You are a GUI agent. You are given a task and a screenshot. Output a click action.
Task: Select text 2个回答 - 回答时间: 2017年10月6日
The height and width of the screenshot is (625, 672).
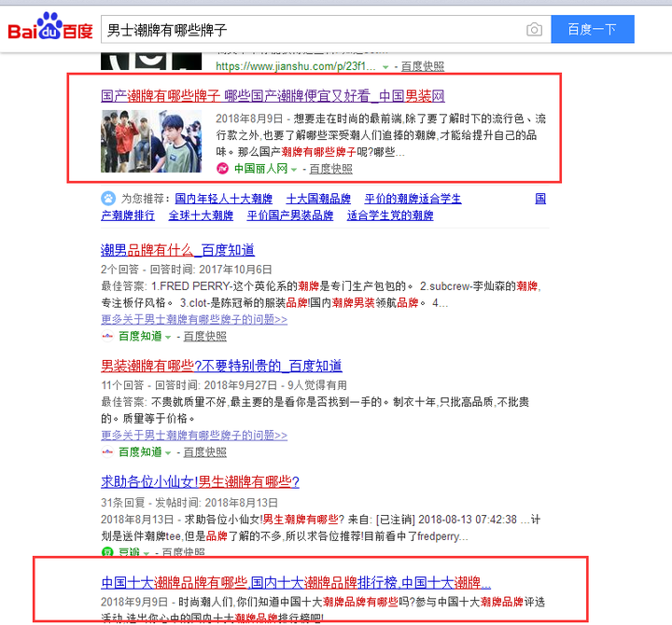coord(187,270)
